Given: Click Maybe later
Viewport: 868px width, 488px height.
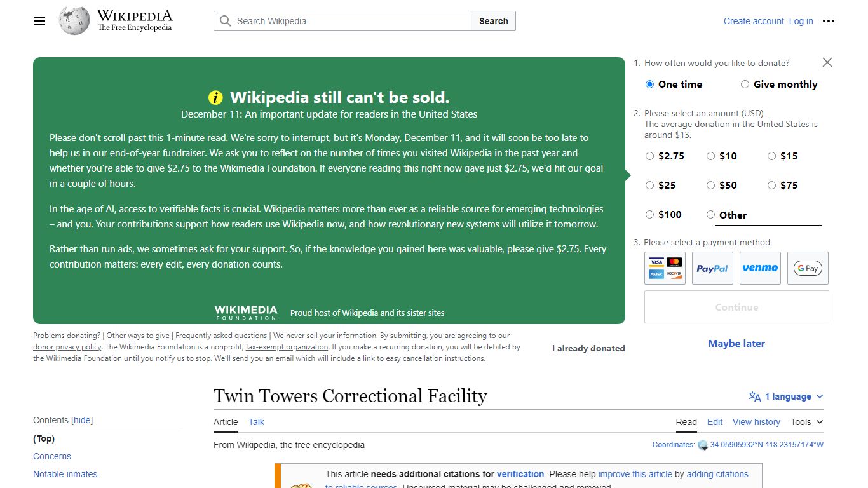Looking at the screenshot, I should pos(736,344).
